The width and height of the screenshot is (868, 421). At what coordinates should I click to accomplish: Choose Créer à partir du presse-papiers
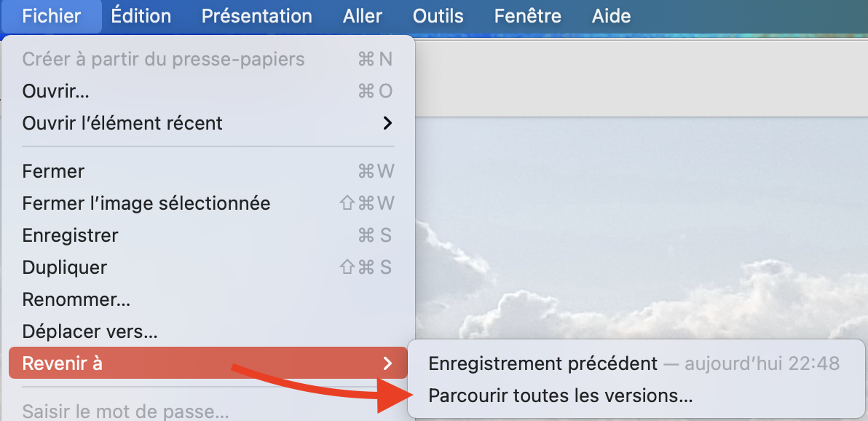pyautogui.click(x=163, y=59)
